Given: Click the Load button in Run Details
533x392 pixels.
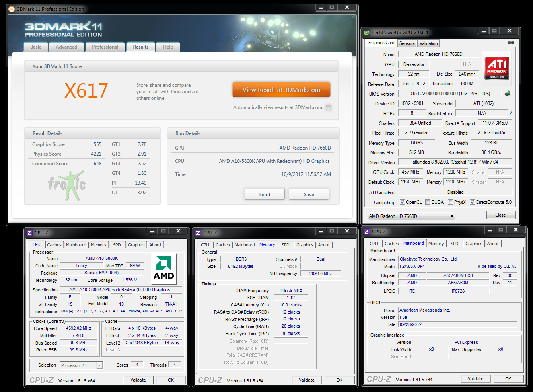Looking at the screenshot, I should [265, 195].
